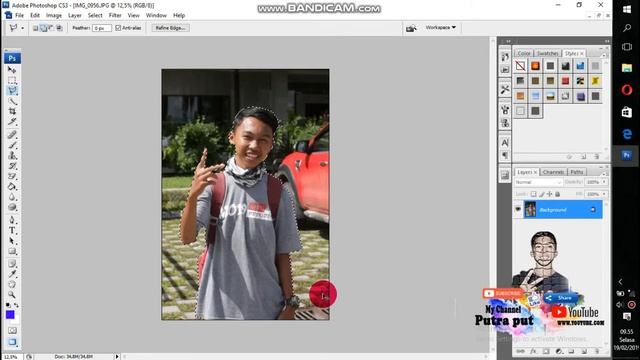
Task: Change the screen mode button
Action: coord(12,342)
